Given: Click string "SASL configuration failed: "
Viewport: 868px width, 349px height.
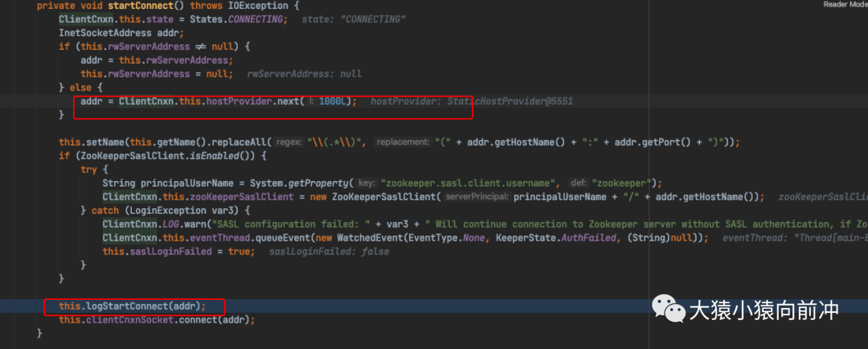Looking at the screenshot, I should [x=293, y=224].
